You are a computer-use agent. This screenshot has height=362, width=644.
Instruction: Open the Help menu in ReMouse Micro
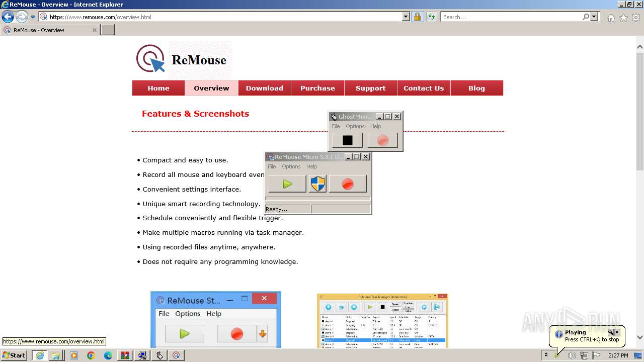312,166
